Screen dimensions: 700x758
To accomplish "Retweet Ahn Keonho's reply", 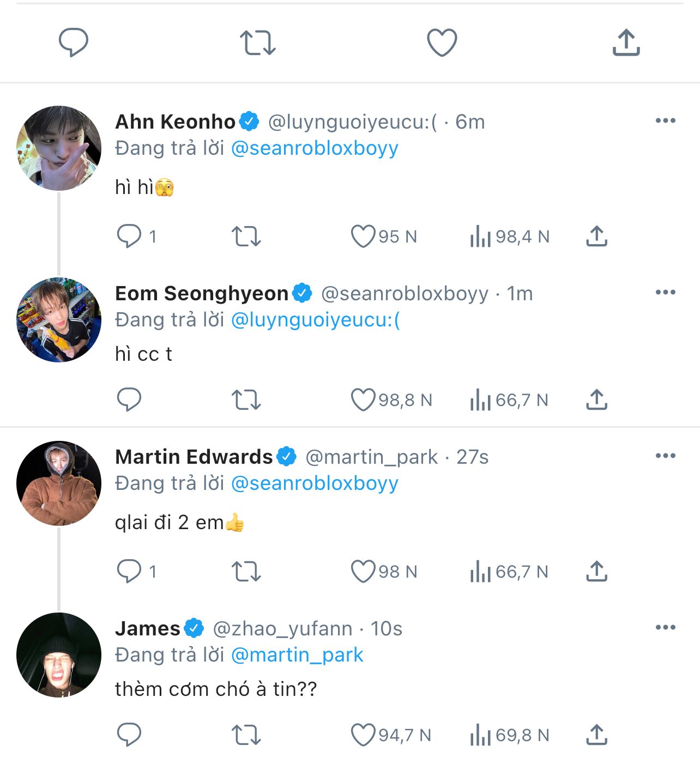I will point(246,236).
